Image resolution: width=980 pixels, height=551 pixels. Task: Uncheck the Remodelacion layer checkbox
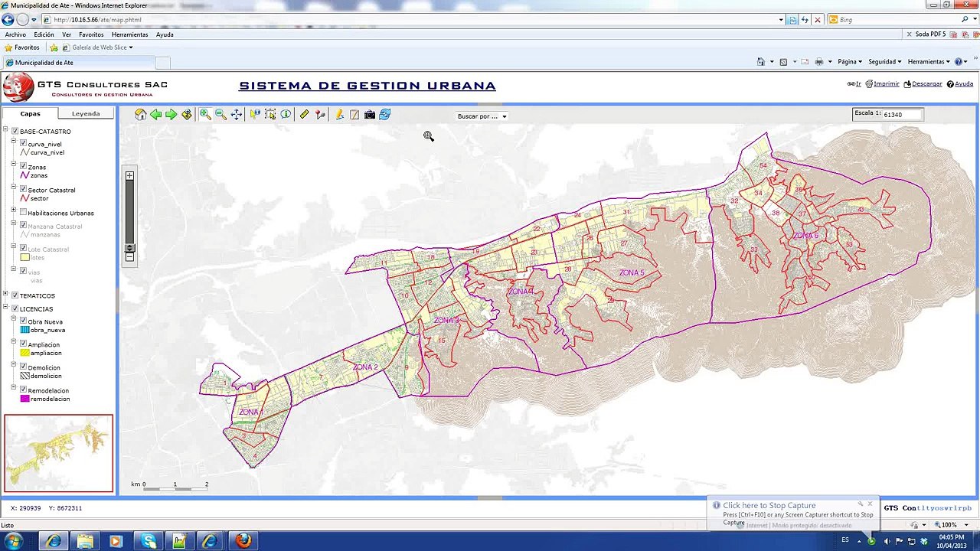tap(24, 390)
